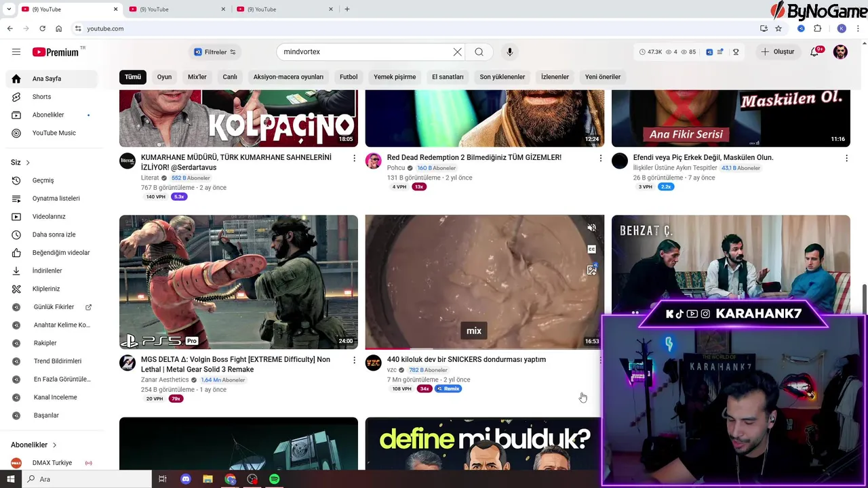Click the Remix badge under SNICKERS video

[x=448, y=388]
